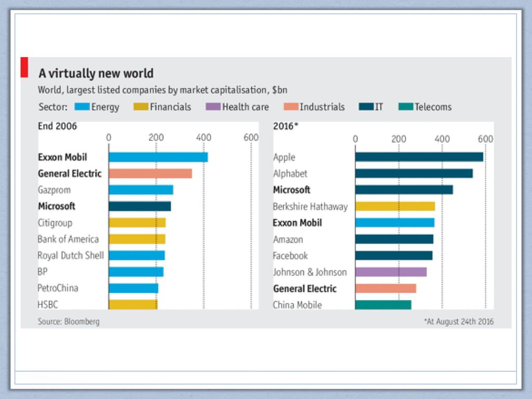Click the Gazprom bar
This screenshot has width=532, height=399.
click(x=141, y=190)
